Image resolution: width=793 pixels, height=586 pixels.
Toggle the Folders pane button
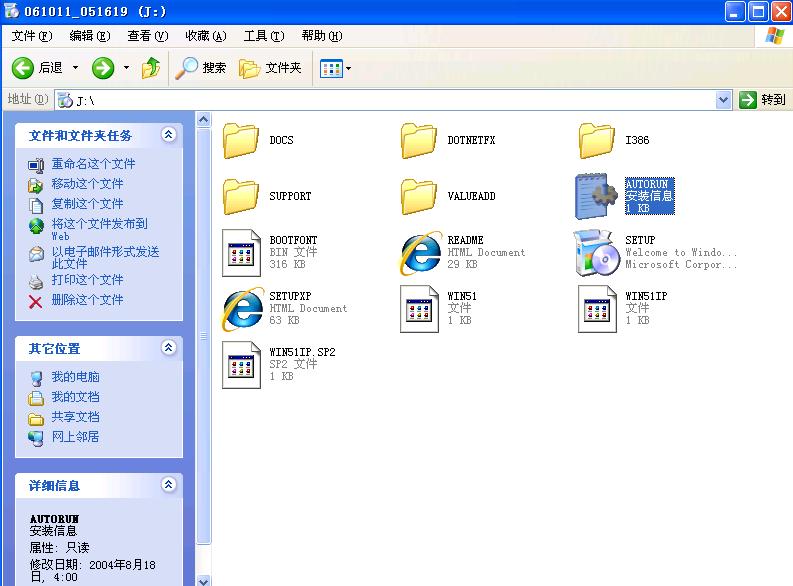pos(270,68)
